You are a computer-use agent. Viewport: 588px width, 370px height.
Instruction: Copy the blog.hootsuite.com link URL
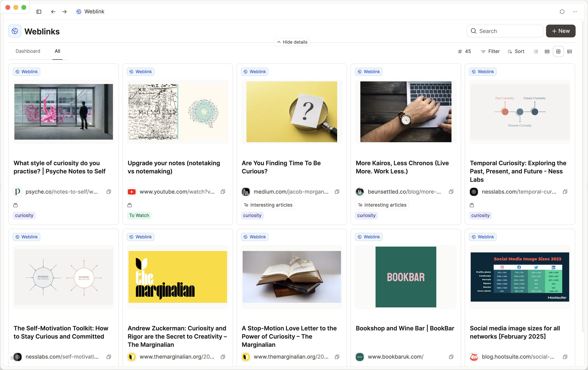565,357
